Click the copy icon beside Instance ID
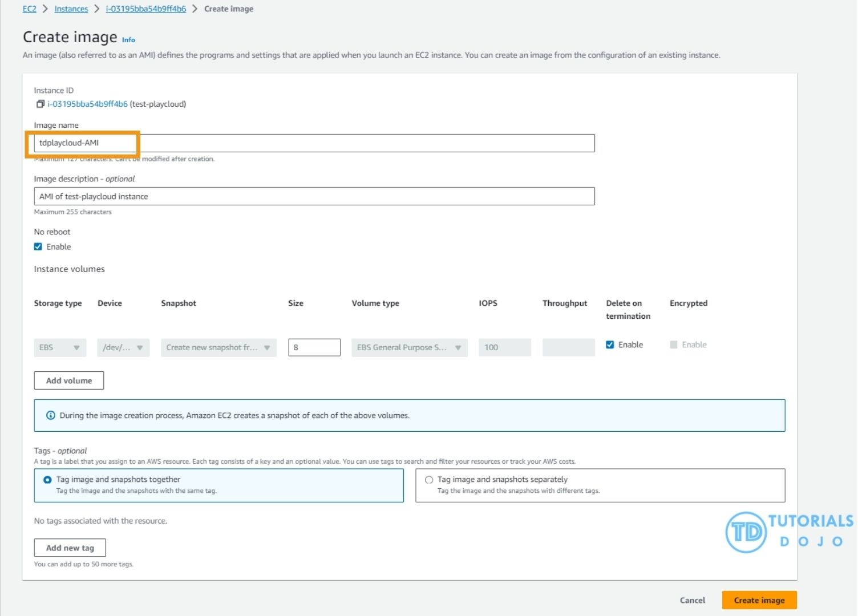The width and height of the screenshot is (858, 616). coord(40,104)
